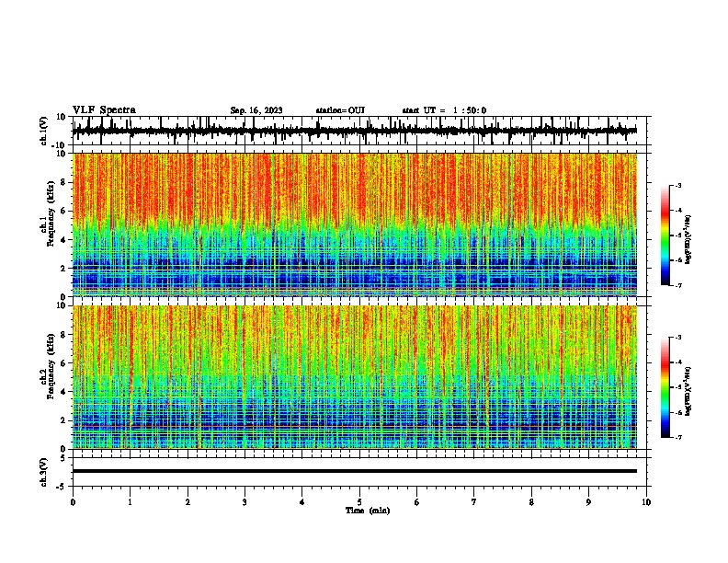This screenshot has height=563, width=728.
Task: Click the "8" tick on the Time axis
Action: pyautogui.click(x=531, y=502)
